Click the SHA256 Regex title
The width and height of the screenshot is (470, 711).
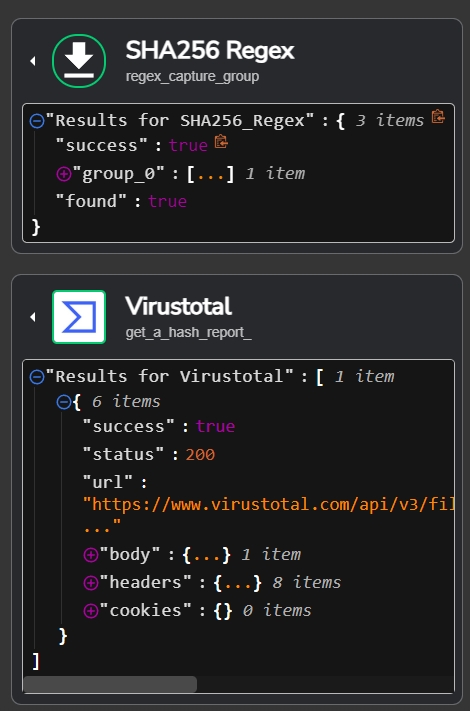point(210,50)
